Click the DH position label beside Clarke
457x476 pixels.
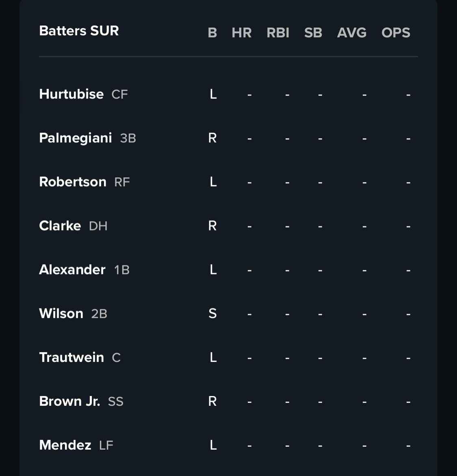coord(98,226)
